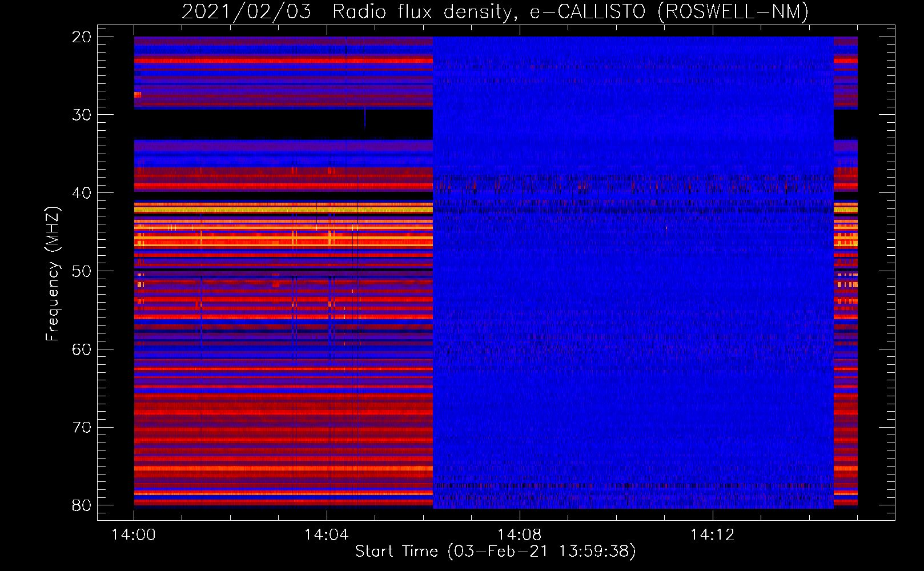Click the 'Frequency (MHZ)' y-axis label
Screen dimensions: 924x571
pyautogui.click(x=53, y=274)
